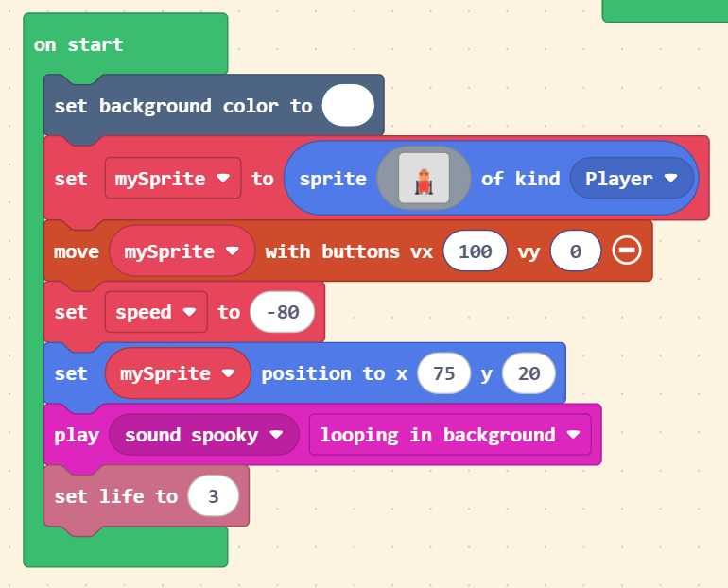
Task: Select the play sound block label
Action: coord(75,435)
